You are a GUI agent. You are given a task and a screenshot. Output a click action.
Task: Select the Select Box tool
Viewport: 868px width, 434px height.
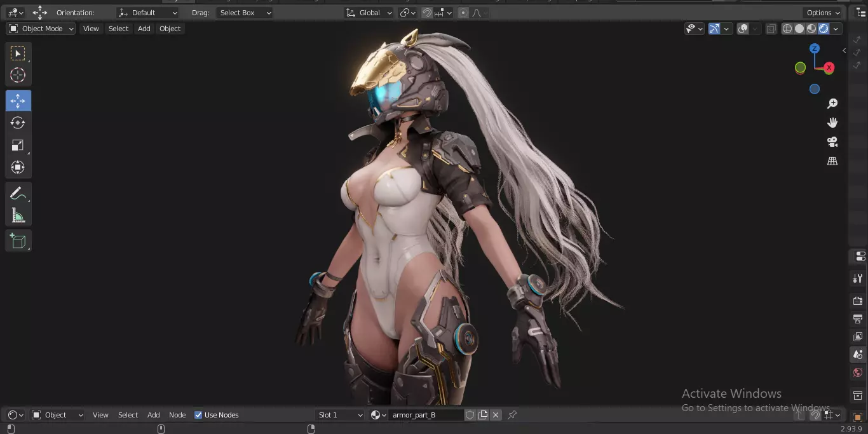click(x=18, y=53)
